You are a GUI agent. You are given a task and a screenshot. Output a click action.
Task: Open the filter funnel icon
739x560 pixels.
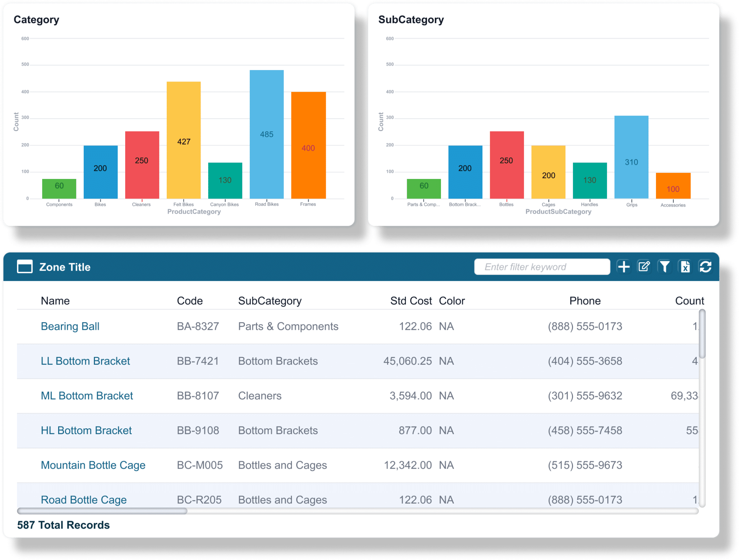665,267
